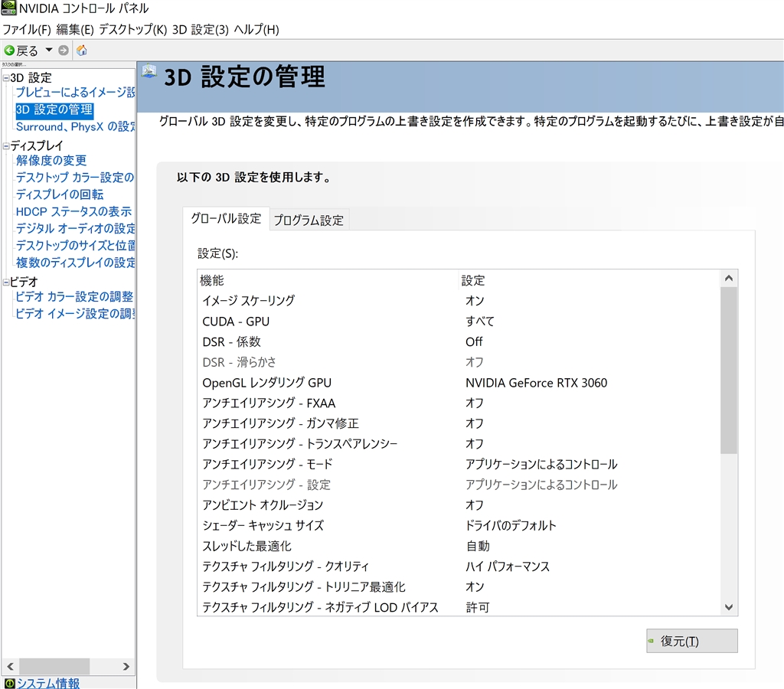This screenshot has width=784, height=689.
Task: Open the ヘルプ(H) menu
Action: coord(256,30)
